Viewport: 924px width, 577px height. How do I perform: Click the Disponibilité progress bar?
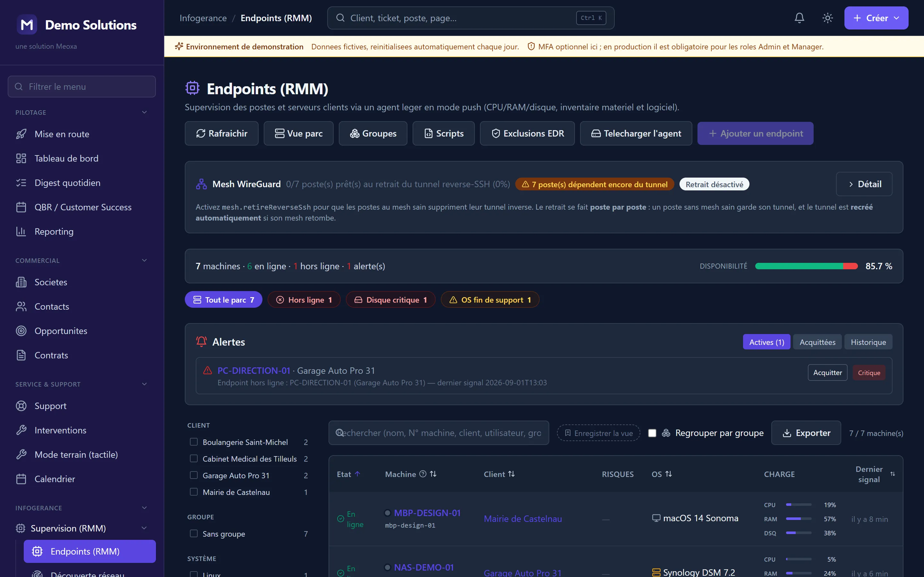pyautogui.click(x=806, y=266)
